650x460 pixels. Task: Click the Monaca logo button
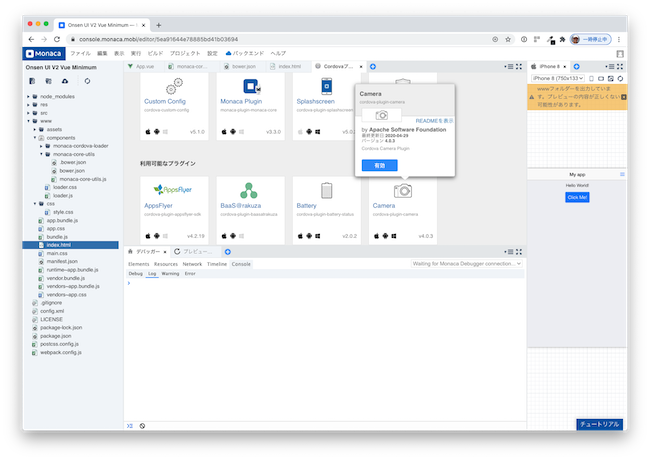tap(44, 53)
